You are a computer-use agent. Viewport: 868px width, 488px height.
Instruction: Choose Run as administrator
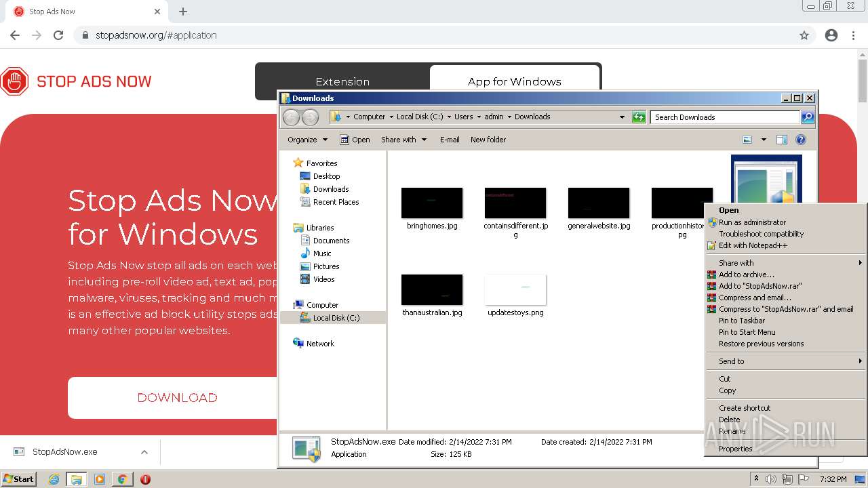tap(786, 222)
